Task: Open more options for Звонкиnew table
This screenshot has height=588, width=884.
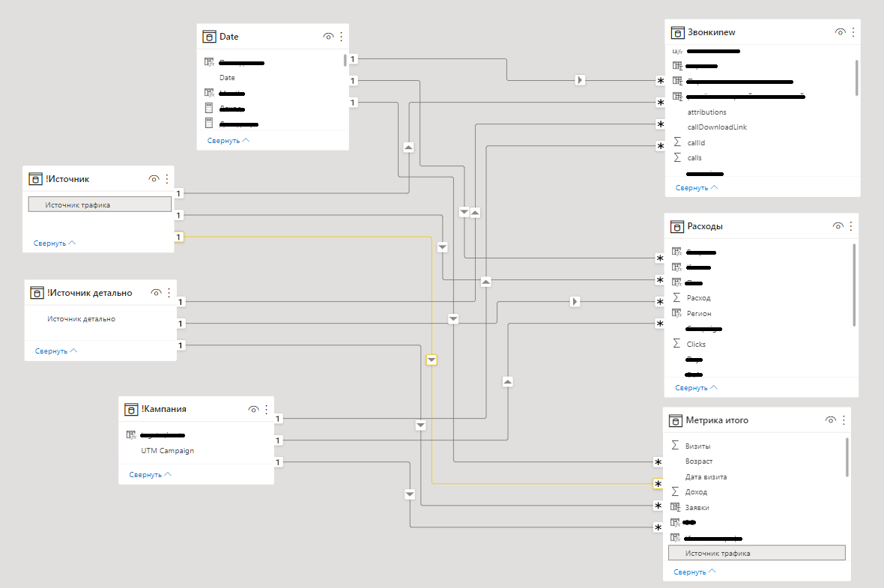Action: 853,33
